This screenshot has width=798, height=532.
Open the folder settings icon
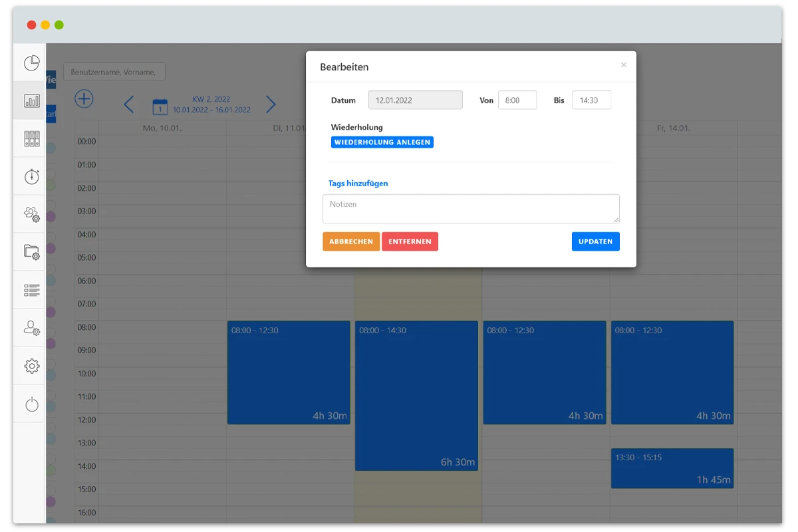pyautogui.click(x=31, y=252)
